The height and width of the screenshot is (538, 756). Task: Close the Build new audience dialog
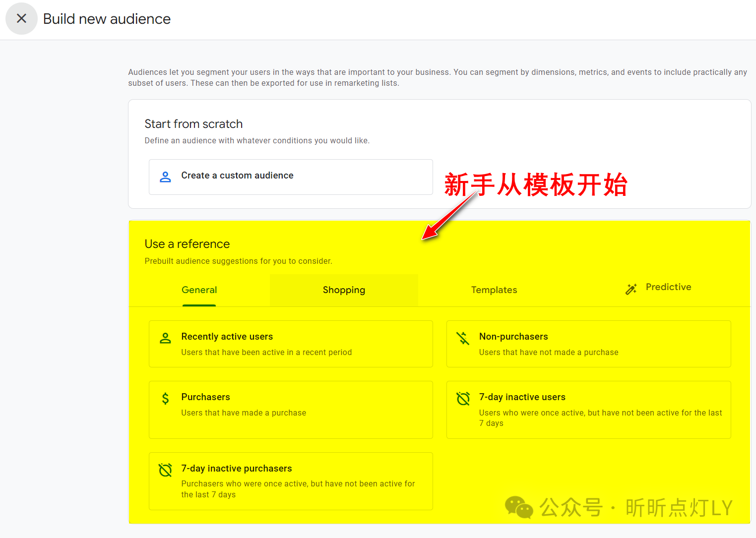21,19
